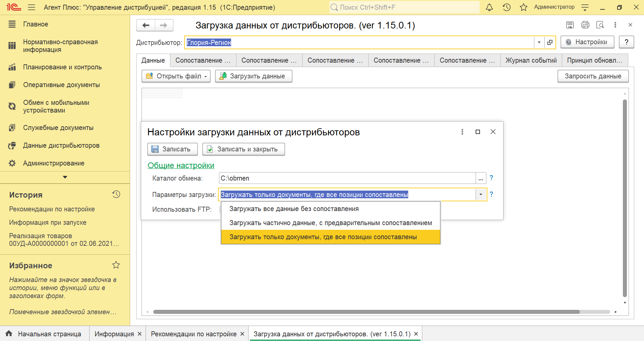Image resolution: width=644 pixels, height=341 pixels.
Task: Open the Настройки button
Action: pyautogui.click(x=587, y=42)
